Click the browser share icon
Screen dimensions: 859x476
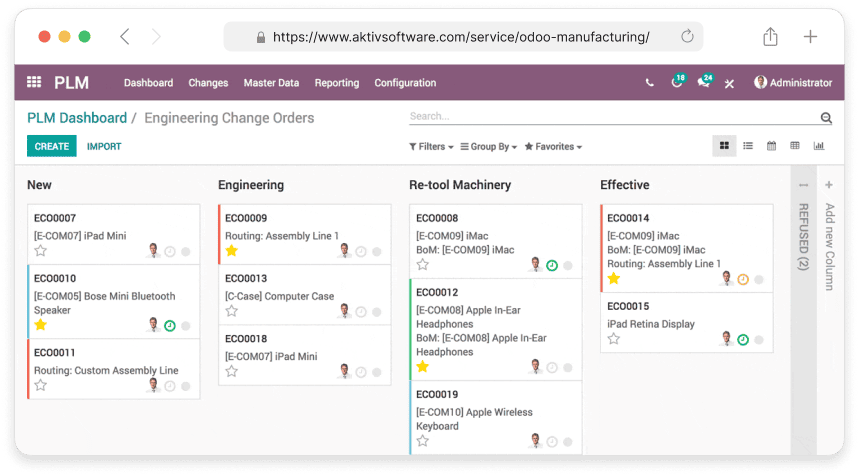click(x=770, y=37)
